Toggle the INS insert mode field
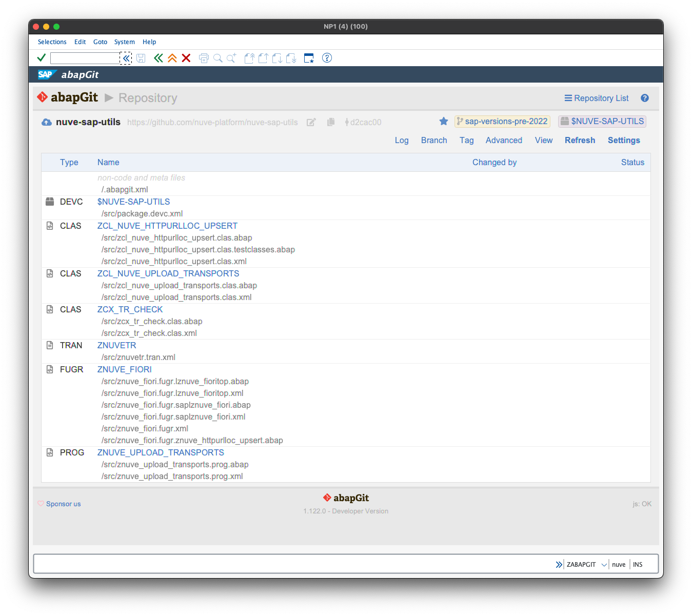 click(x=638, y=565)
